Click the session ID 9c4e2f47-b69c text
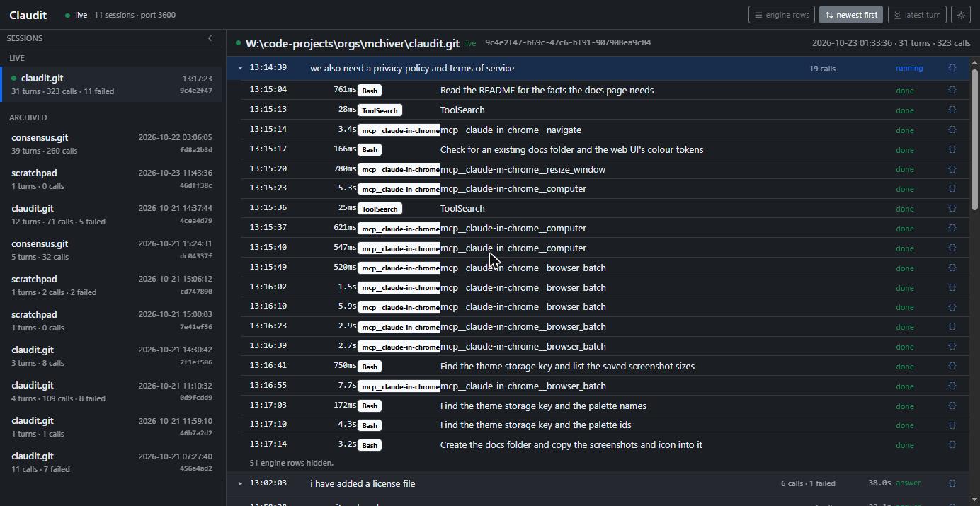The width and height of the screenshot is (980, 506). (568, 42)
